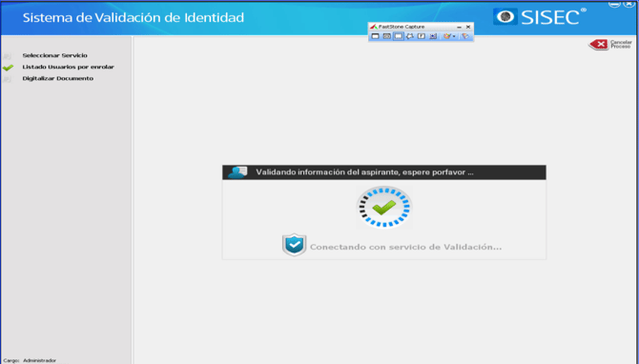The width and height of the screenshot is (639, 364).
Task: Click the FastStone Capture logo icon
Action: [x=374, y=27]
